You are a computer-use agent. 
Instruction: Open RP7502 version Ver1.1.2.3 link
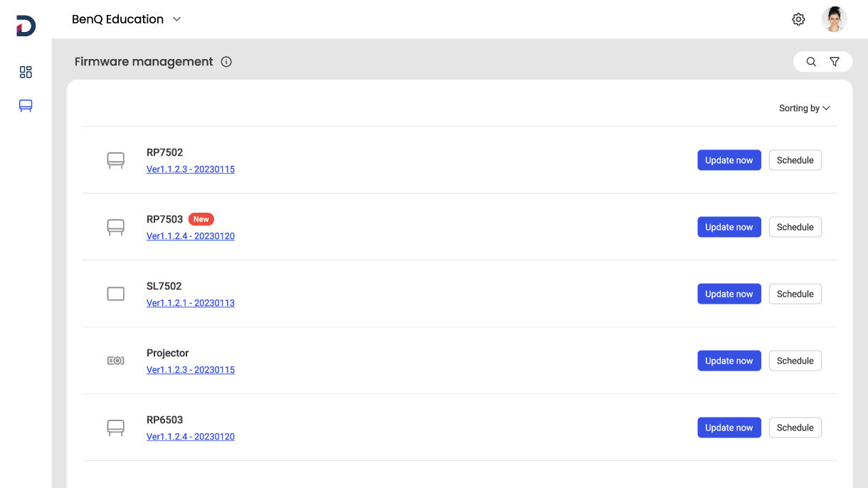[190, 169]
